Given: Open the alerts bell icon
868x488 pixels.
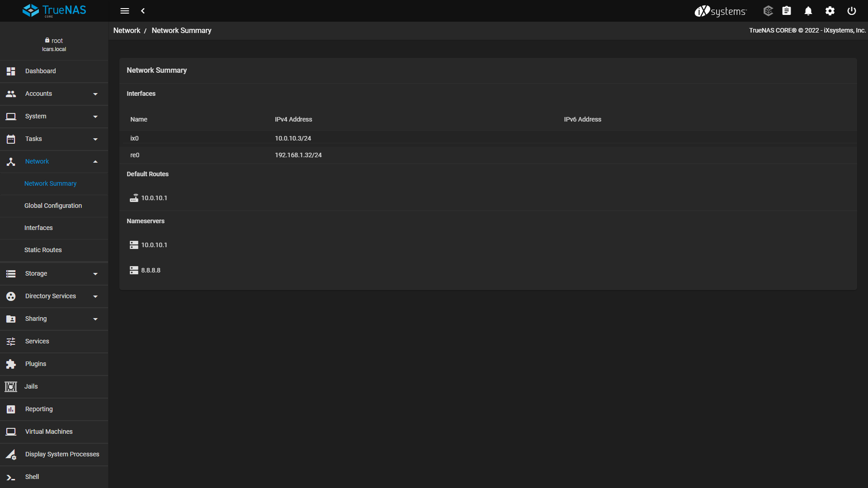Looking at the screenshot, I should (808, 11).
